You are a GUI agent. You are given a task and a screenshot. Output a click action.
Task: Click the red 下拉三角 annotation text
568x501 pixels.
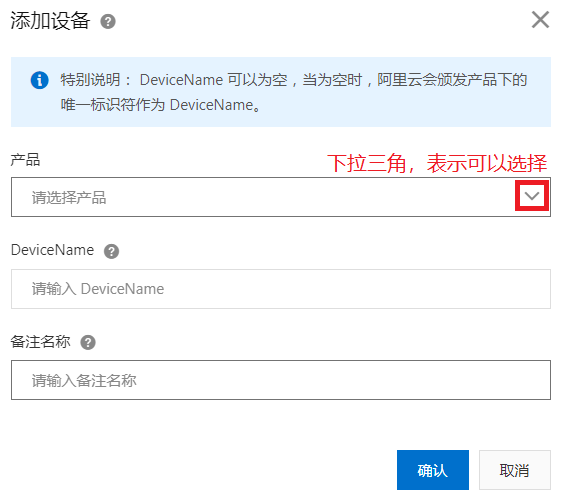pyautogui.click(x=437, y=163)
